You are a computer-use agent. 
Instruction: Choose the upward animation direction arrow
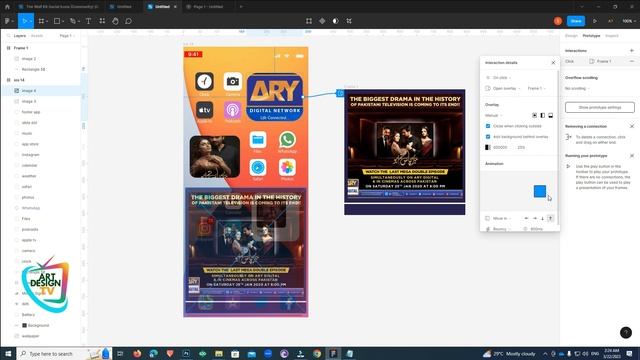[550, 218]
